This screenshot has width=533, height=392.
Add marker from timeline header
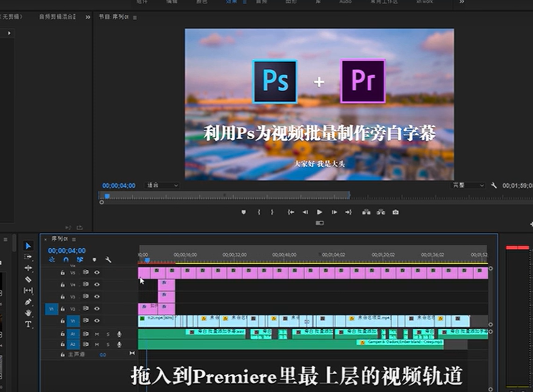coord(94,260)
